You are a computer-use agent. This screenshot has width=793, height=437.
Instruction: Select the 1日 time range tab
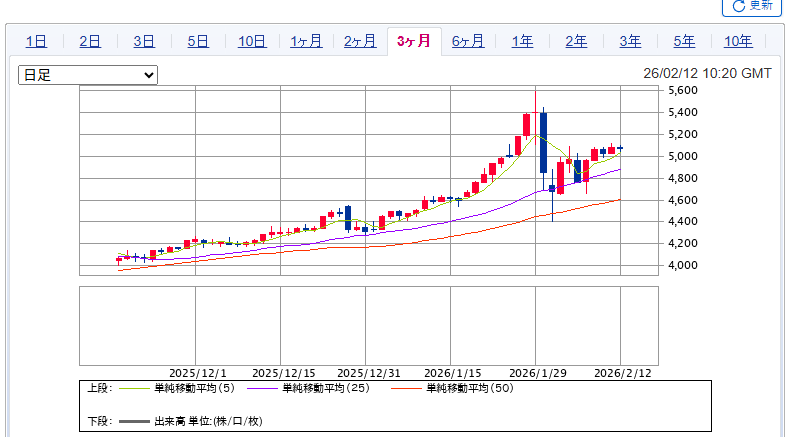(x=36, y=41)
